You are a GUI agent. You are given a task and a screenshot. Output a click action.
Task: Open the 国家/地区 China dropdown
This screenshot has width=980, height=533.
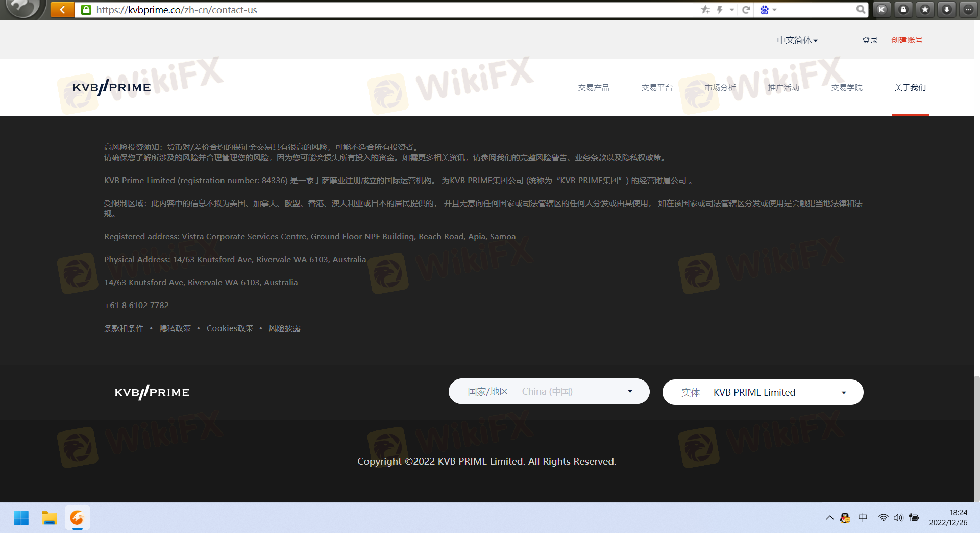(x=549, y=391)
